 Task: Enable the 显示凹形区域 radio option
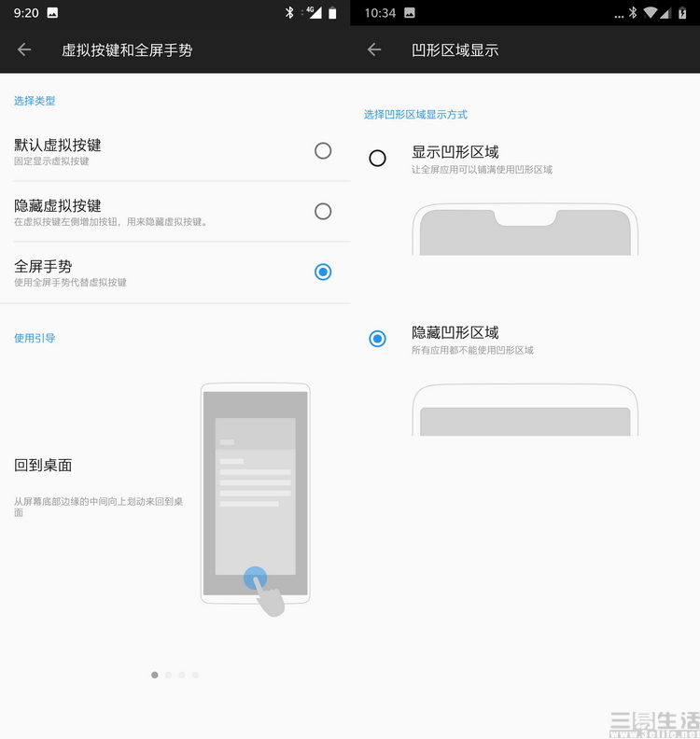coord(377,158)
